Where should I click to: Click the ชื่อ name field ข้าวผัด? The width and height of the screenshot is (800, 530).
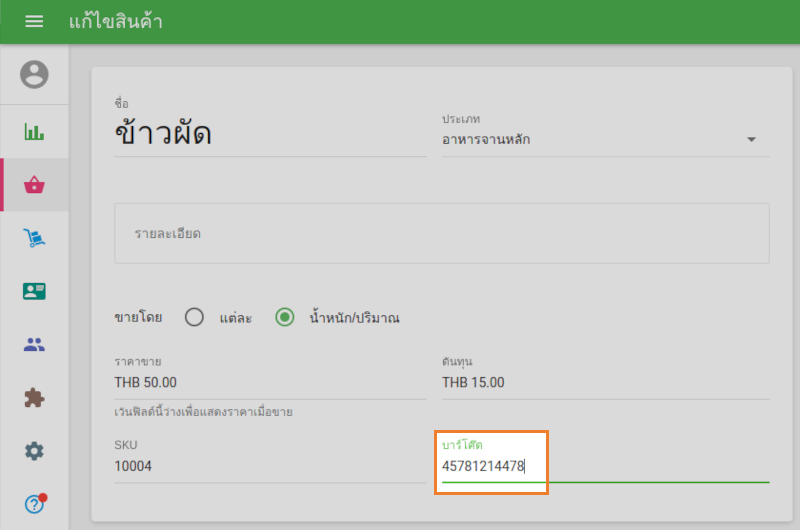pos(270,134)
